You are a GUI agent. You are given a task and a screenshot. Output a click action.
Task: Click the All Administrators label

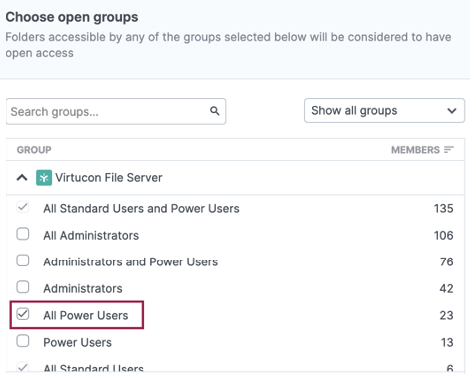pos(91,236)
